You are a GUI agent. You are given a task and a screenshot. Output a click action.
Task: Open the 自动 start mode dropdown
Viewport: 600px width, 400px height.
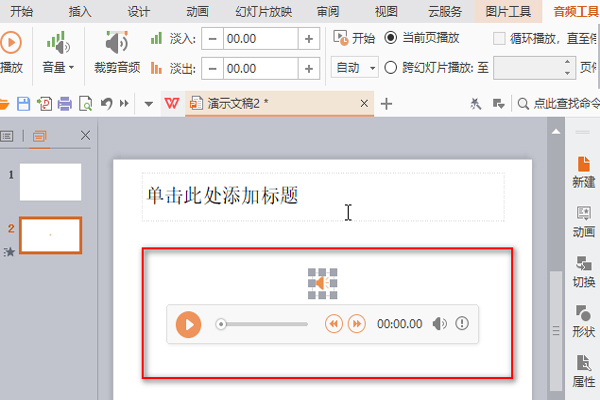(x=355, y=68)
